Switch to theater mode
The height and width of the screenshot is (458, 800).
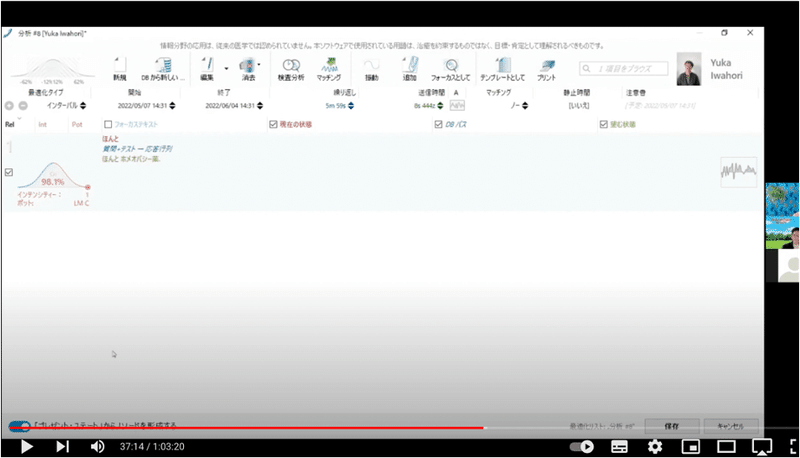[726, 447]
